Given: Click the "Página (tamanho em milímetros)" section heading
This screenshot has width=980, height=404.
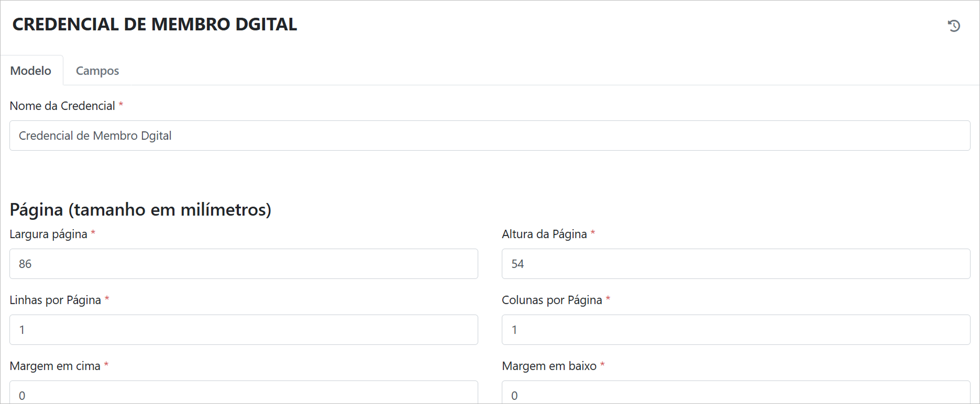Looking at the screenshot, I should (x=140, y=209).
